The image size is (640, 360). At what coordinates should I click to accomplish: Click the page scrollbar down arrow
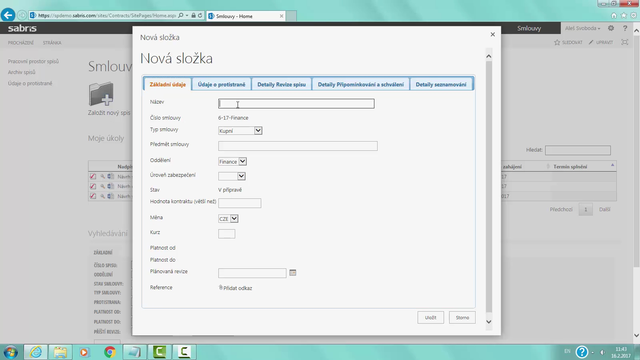click(x=636, y=336)
